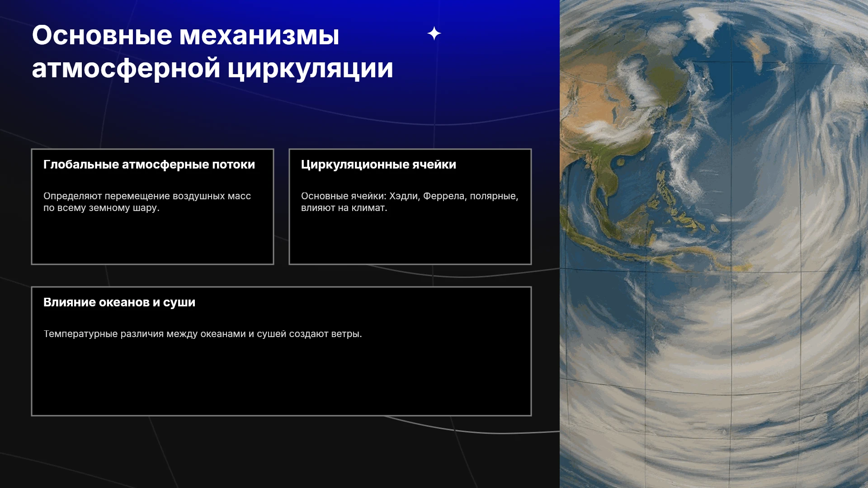The image size is (868, 488).
Task: Click 'по всему земному шару' text line
Action: click(101, 208)
